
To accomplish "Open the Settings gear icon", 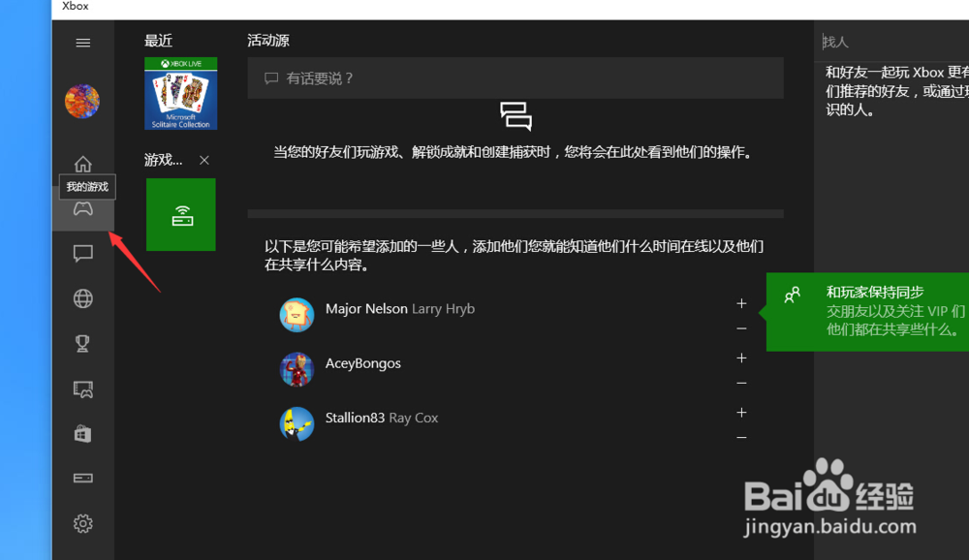I will (x=82, y=523).
